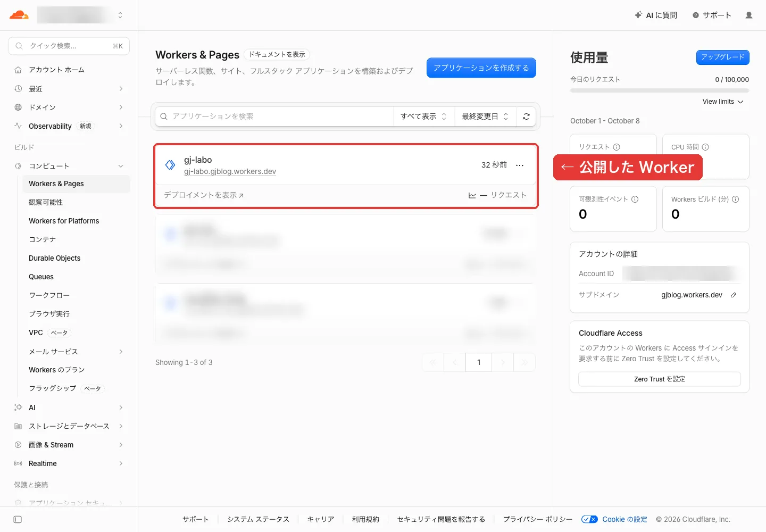The height and width of the screenshot is (532, 766).
Task: Click the refresh applications list icon
Action: click(x=526, y=117)
